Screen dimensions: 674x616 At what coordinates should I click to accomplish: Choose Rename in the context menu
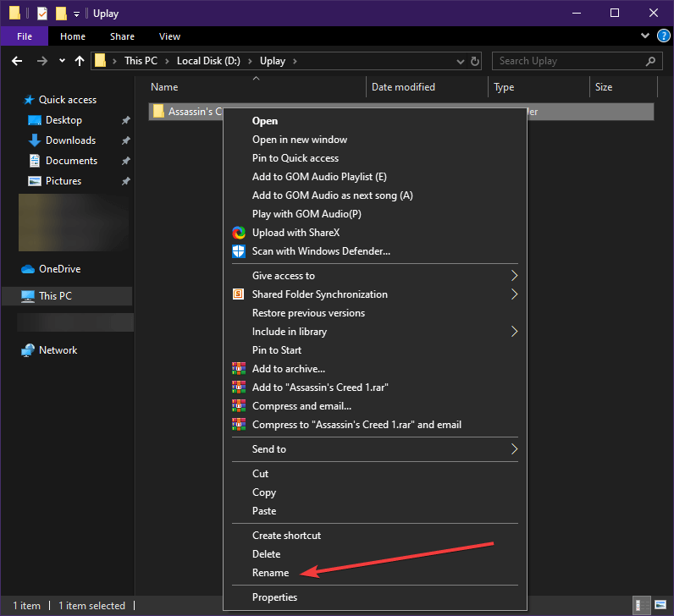pyautogui.click(x=270, y=573)
